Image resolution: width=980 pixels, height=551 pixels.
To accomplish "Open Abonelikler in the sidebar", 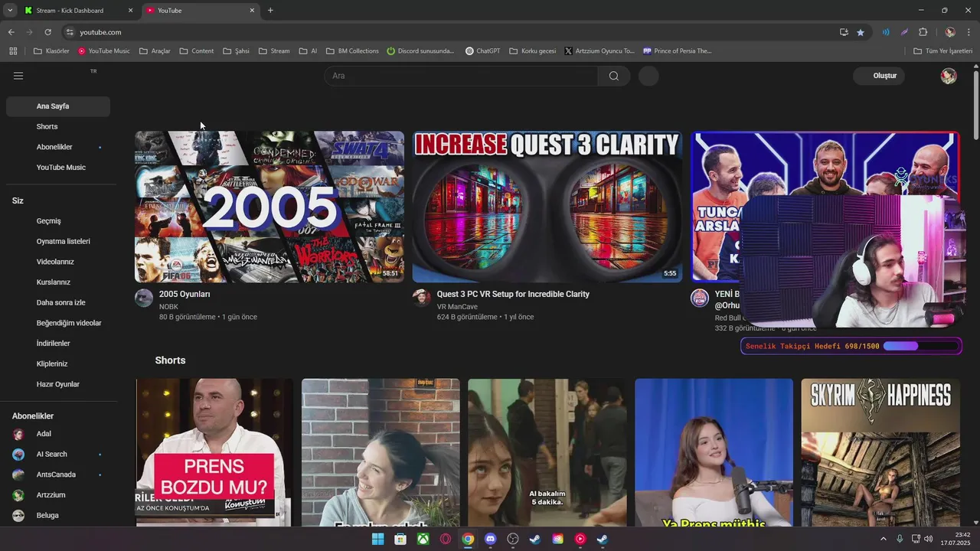I will (58, 147).
